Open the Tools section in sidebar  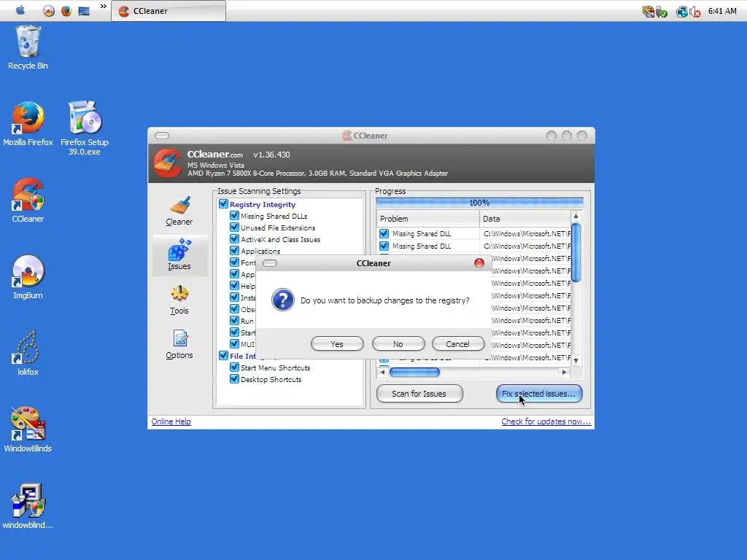(179, 300)
